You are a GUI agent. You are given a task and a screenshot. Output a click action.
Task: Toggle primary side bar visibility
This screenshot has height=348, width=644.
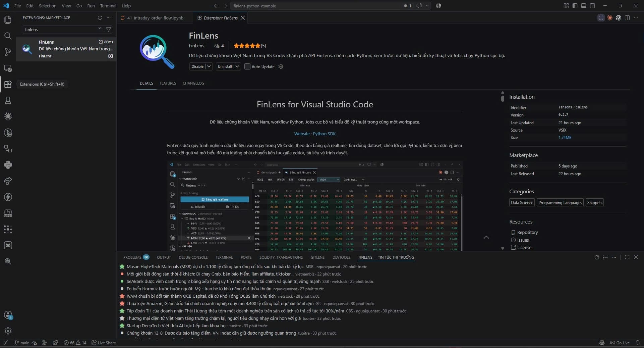pyautogui.click(x=575, y=6)
